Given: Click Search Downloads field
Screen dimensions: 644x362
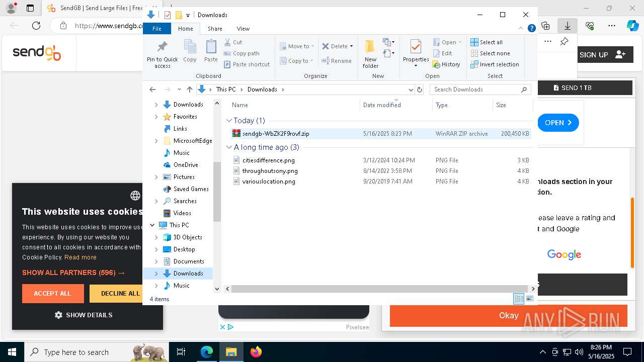Looking at the screenshot, I should point(480,89).
